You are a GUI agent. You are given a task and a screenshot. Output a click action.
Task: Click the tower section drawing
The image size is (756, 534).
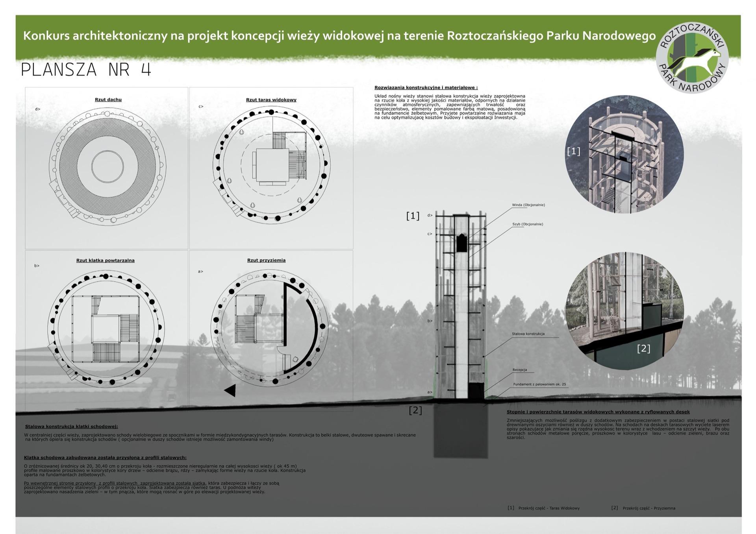[461, 307]
